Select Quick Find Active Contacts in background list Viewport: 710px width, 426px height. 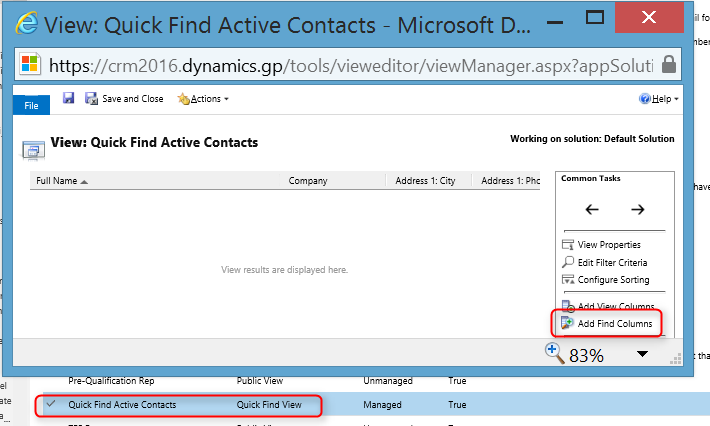[x=122, y=405]
